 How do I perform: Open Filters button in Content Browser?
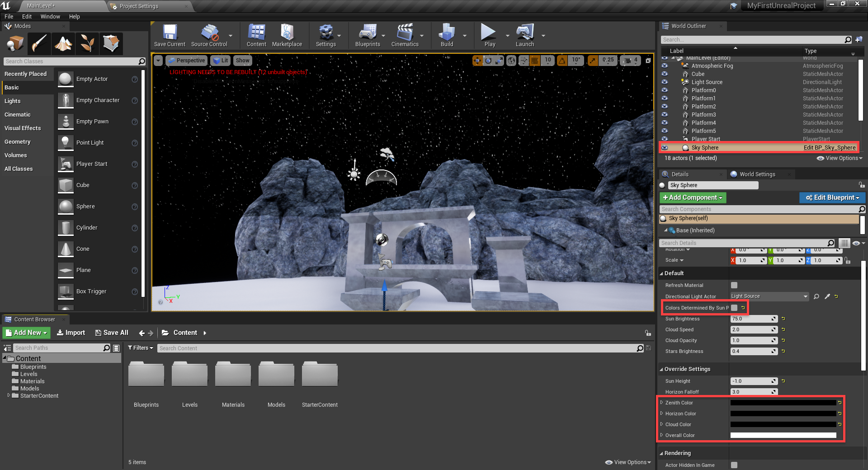click(x=141, y=348)
